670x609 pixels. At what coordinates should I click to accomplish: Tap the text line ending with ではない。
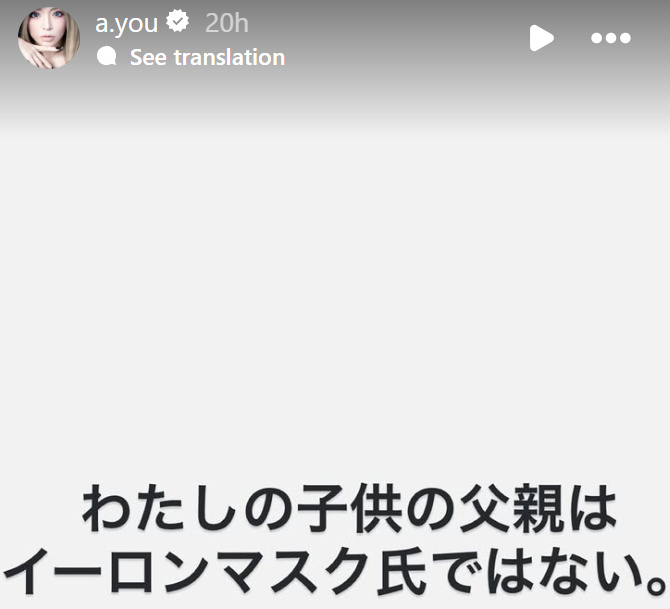click(335, 571)
